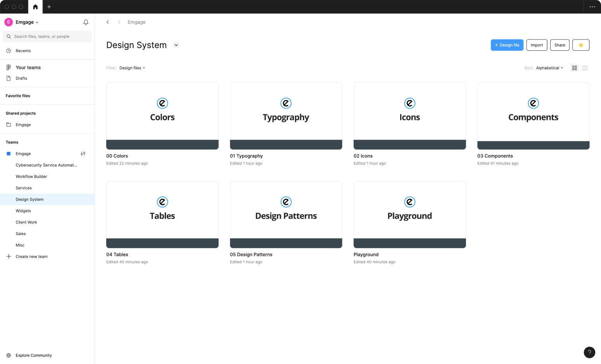Image resolution: width=601 pixels, height=364 pixels.
Task: Open notifications bell
Action: point(86,22)
